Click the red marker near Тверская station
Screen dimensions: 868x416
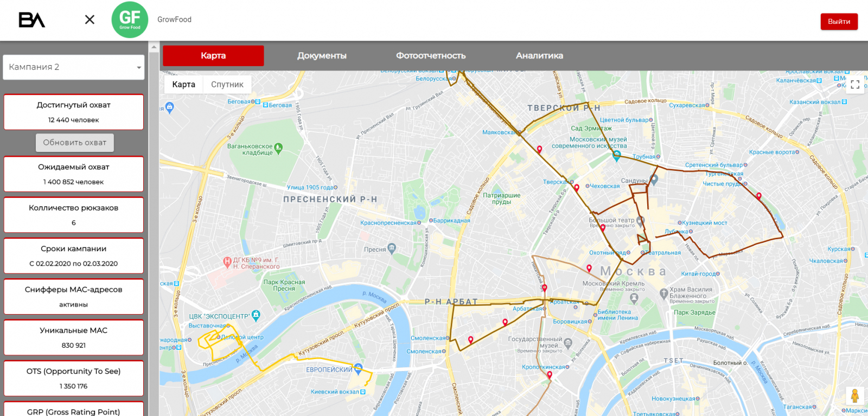click(577, 188)
